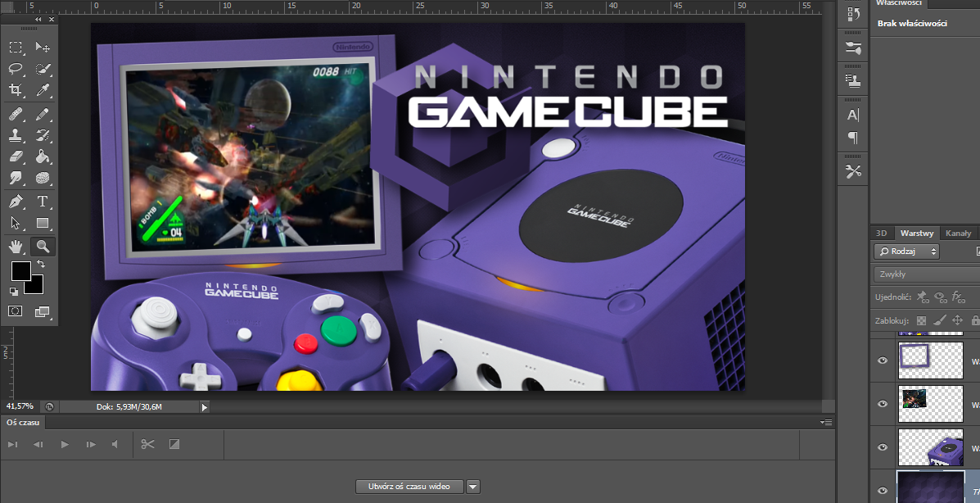Select the Lasso tool
This screenshot has width=980, height=503.
16,69
